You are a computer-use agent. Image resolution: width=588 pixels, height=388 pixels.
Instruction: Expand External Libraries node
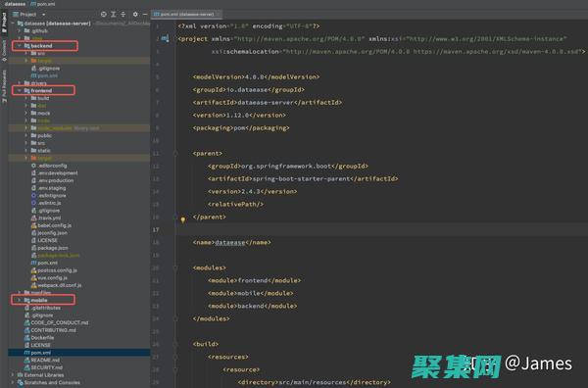pyautogui.click(x=13, y=375)
